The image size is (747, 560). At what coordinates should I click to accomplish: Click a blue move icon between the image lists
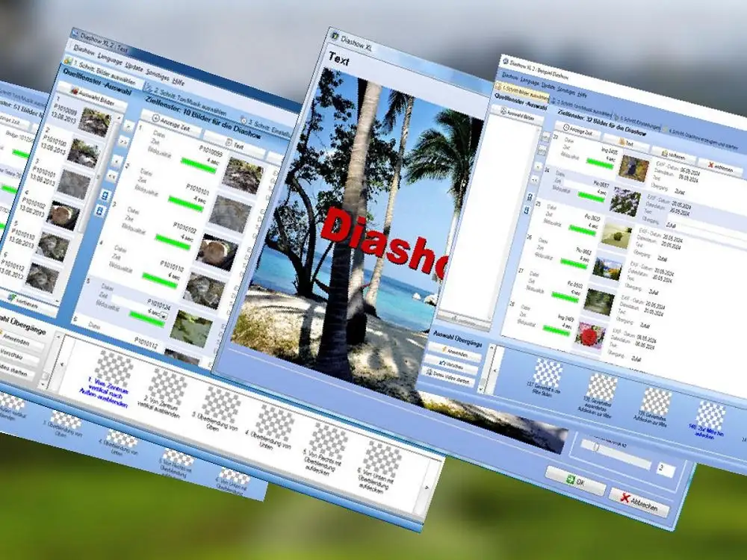[x=105, y=195]
